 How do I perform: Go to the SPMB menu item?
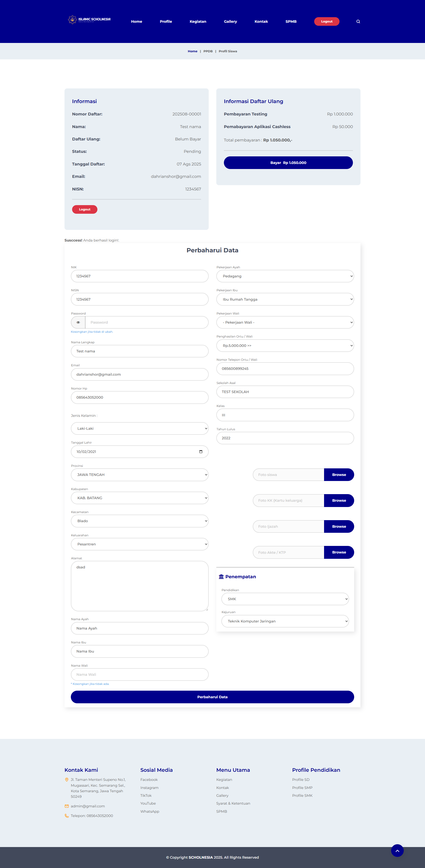[291, 21]
